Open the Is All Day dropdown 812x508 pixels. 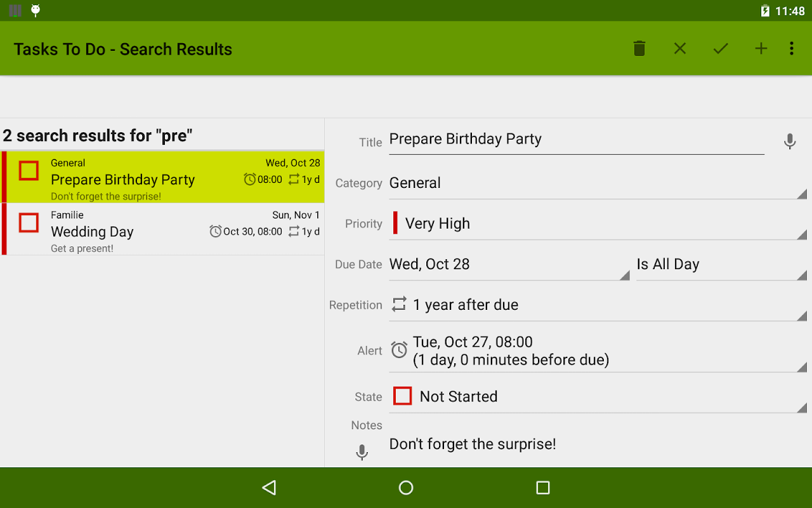(x=722, y=265)
